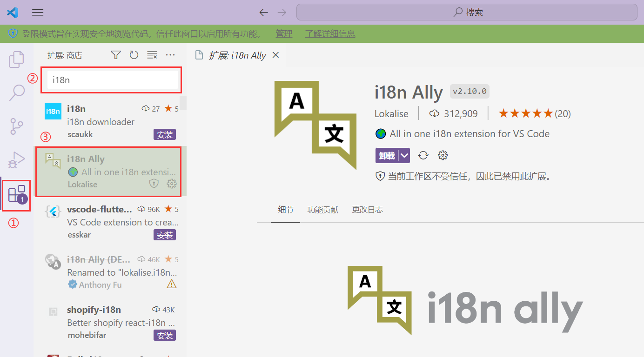Screen dimensions: 644x357
Task: Uninstall i18n Ally with the 卸载 button
Action: [387, 156]
